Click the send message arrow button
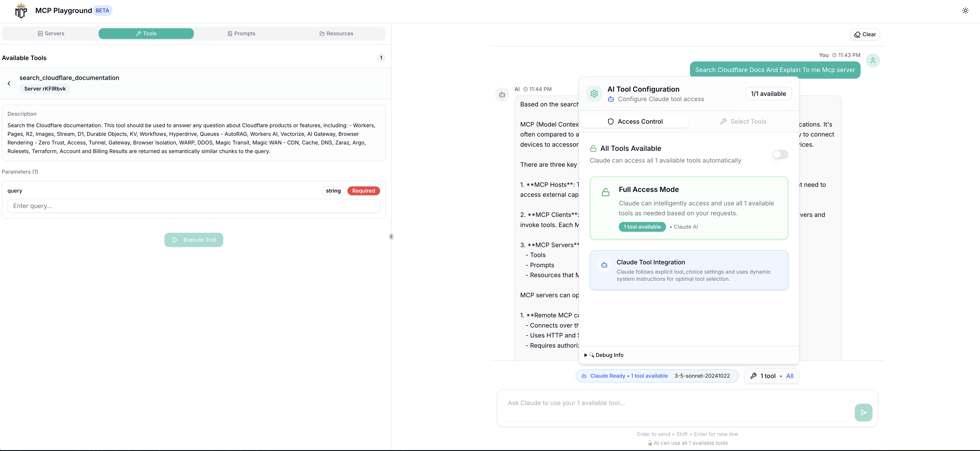 pyautogui.click(x=863, y=413)
